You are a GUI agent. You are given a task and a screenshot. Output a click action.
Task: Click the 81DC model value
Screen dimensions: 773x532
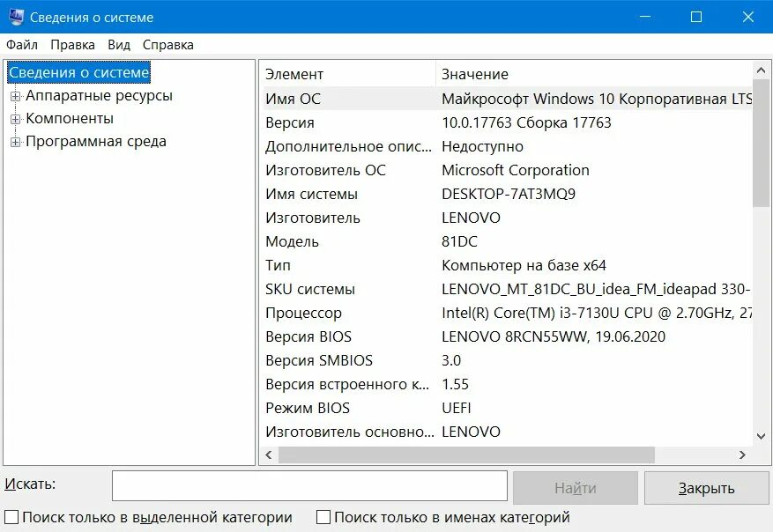pos(459,241)
